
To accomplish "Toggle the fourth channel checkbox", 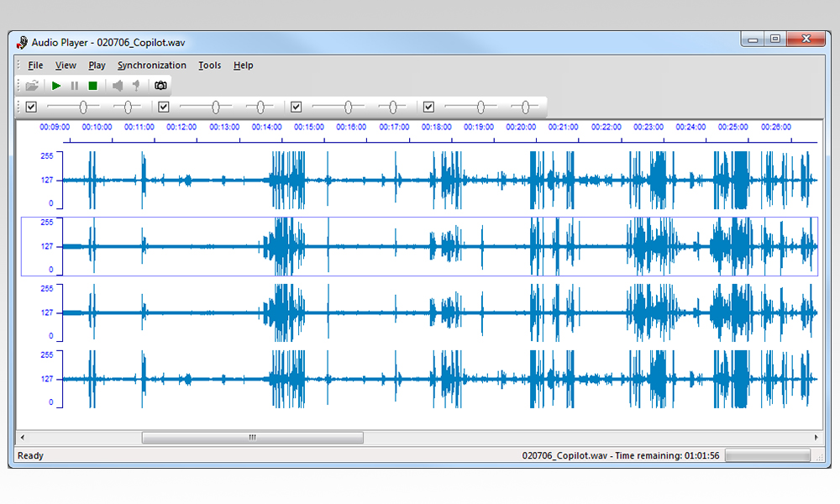I will click(x=428, y=108).
